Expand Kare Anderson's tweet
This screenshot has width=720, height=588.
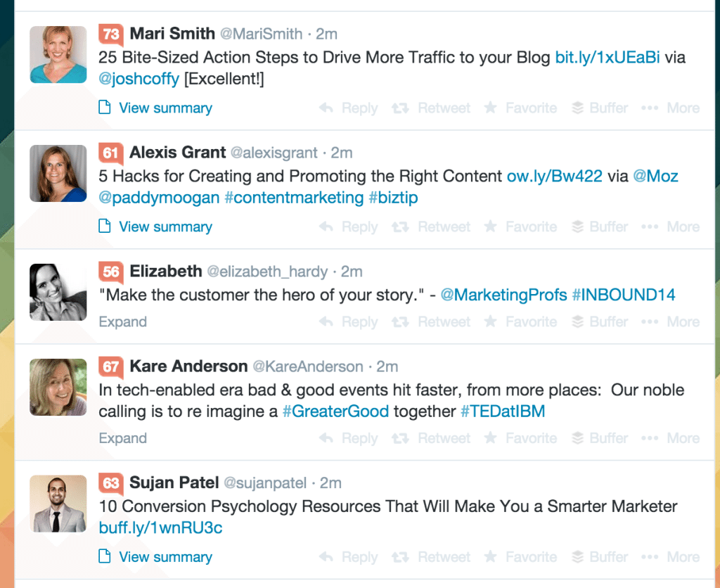[122, 437]
